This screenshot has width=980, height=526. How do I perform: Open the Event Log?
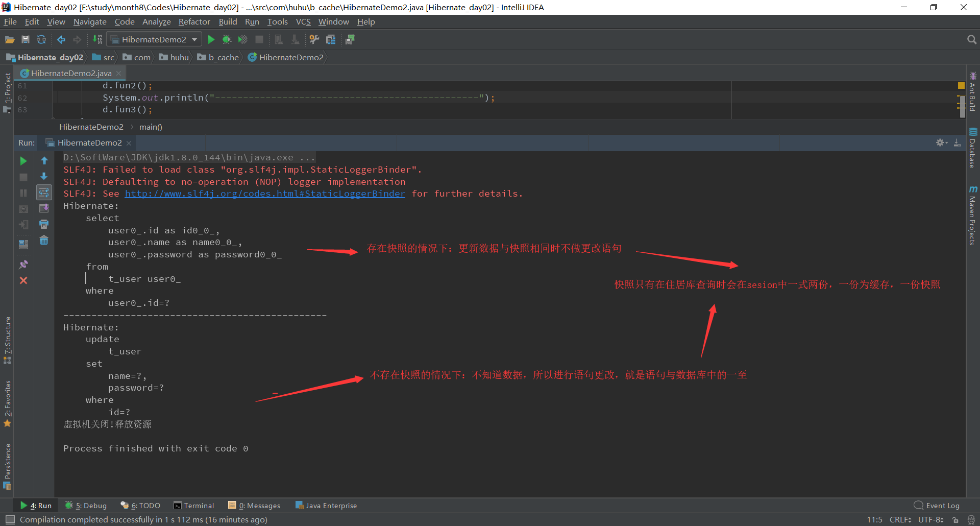point(937,506)
